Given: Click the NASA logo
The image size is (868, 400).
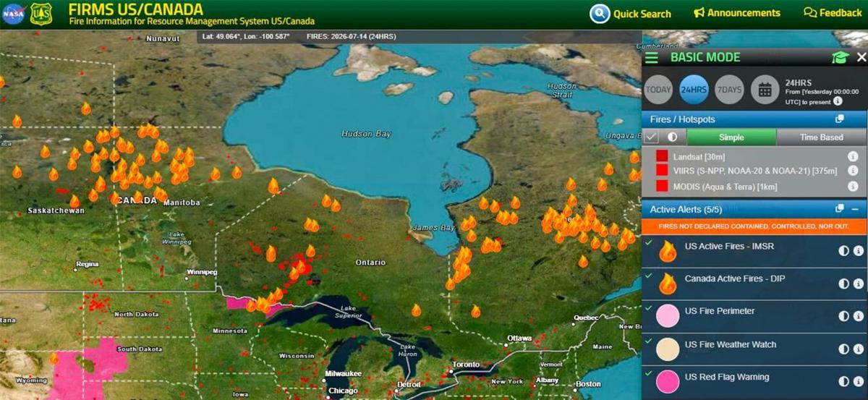Looking at the screenshot, I should (13, 14).
